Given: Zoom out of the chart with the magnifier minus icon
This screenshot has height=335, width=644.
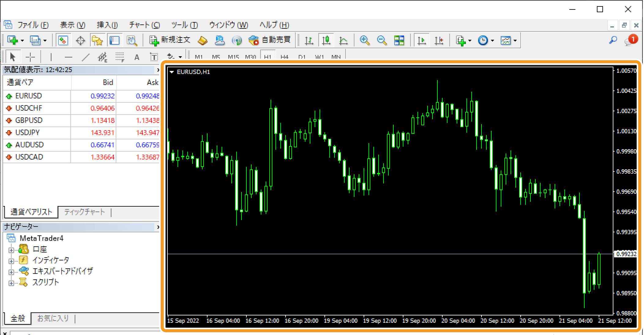Looking at the screenshot, I should click(x=382, y=40).
